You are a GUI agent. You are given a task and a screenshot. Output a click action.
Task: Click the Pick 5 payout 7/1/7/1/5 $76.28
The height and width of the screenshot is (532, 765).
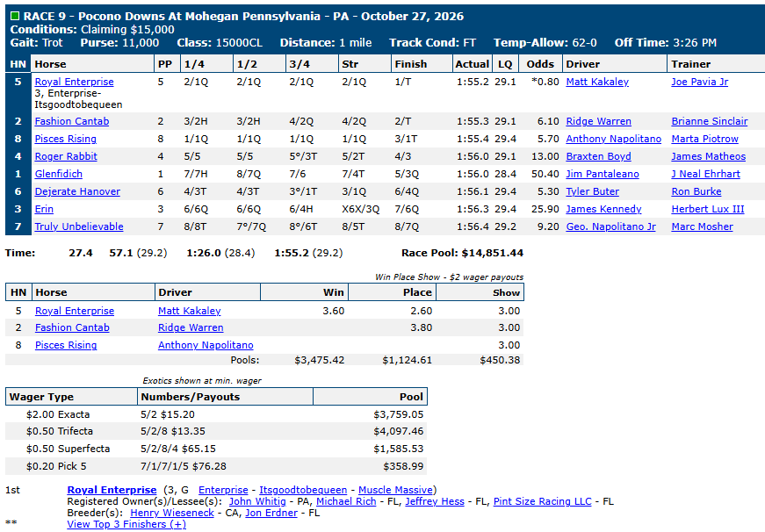click(184, 466)
